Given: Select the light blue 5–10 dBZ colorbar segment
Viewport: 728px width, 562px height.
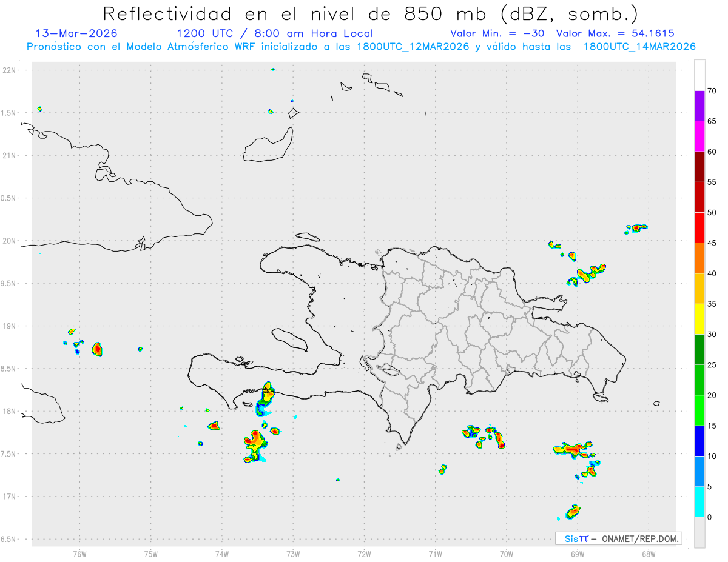Looking at the screenshot, I should 699,471.
